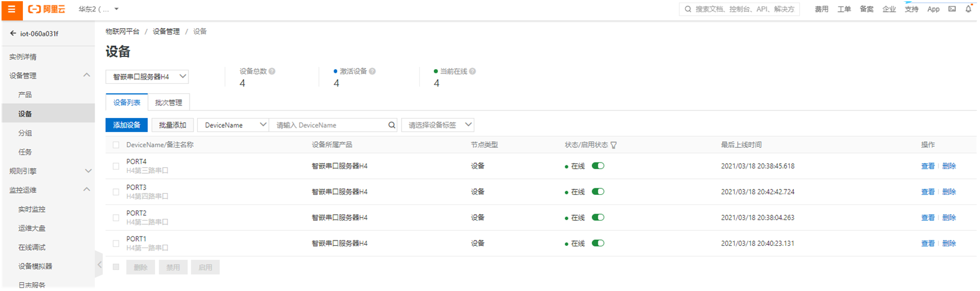The image size is (980, 291).
Task: Click 查看 link for PORT2
Action: coord(927,218)
